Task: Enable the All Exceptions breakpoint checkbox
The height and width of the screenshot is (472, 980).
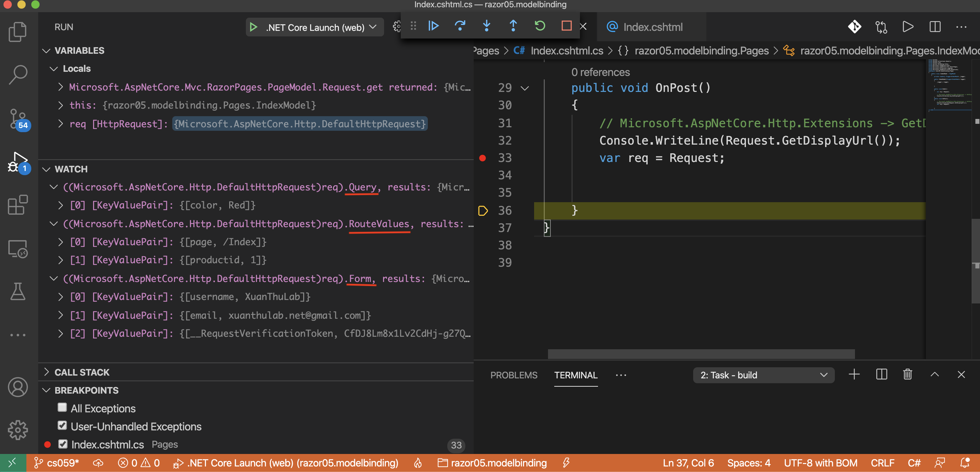Action: 62,407
